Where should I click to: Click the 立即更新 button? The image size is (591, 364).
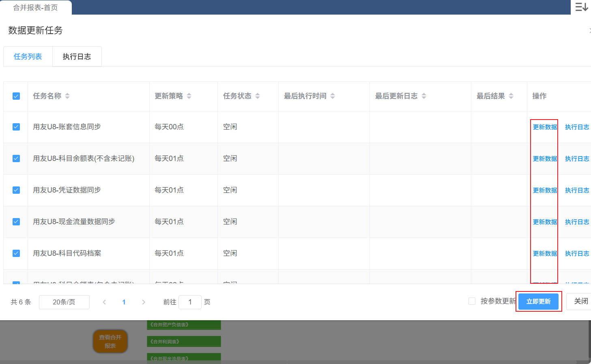[x=538, y=302]
